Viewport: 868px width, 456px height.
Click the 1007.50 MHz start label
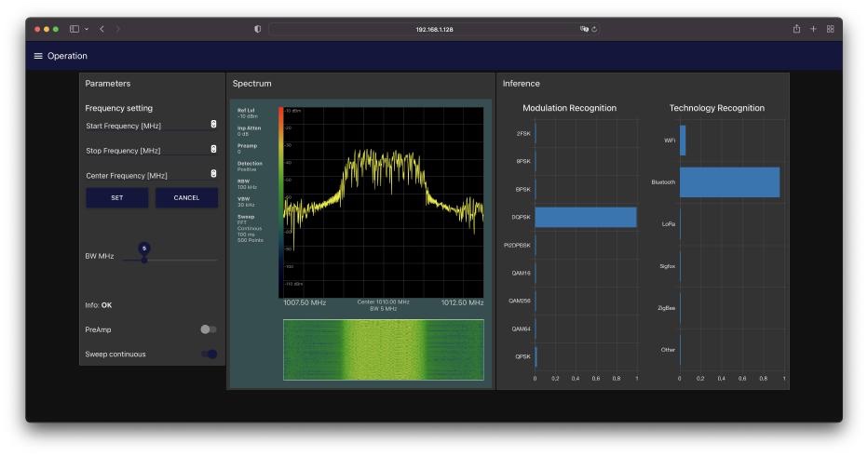point(305,302)
